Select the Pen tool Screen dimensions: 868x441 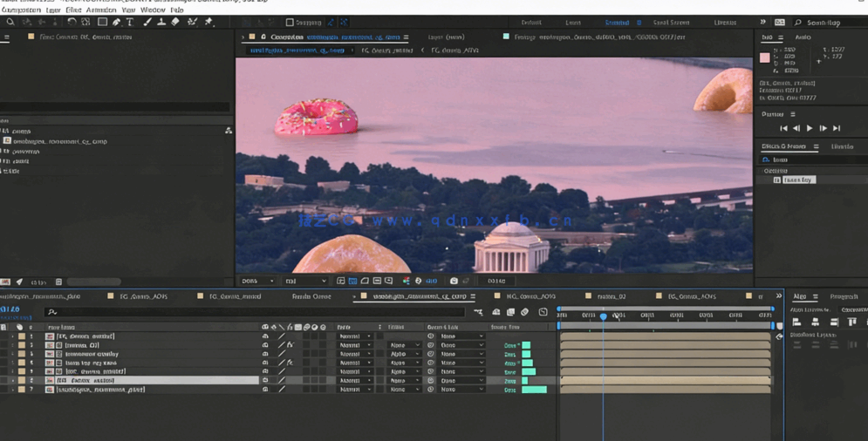(116, 22)
